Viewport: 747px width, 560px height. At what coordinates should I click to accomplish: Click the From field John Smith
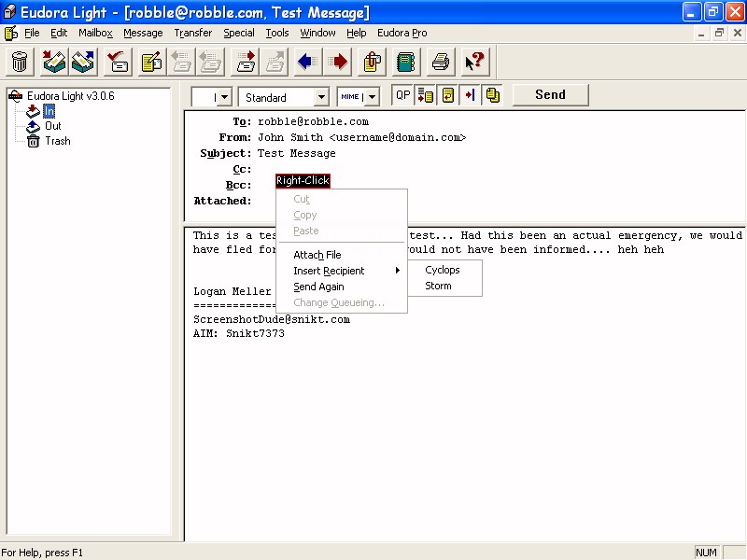(361, 137)
